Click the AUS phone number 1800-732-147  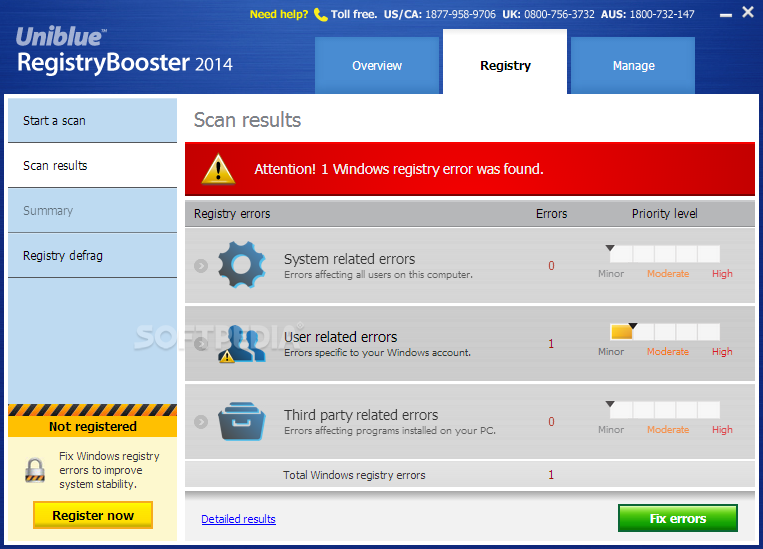[662, 14]
